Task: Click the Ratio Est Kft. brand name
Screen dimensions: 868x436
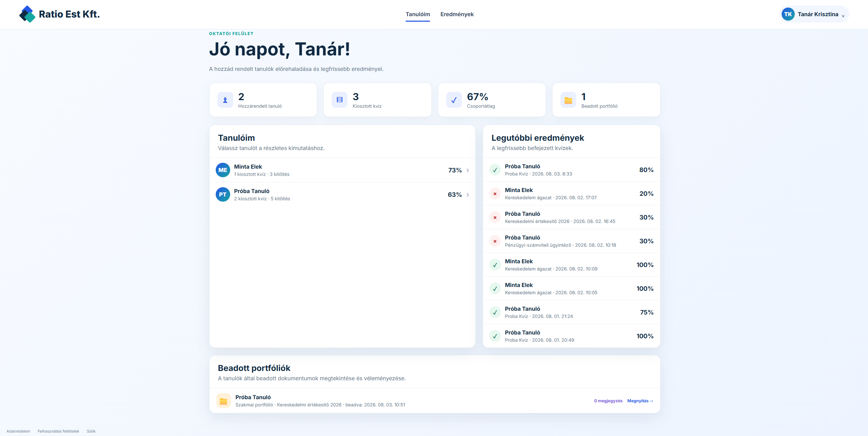Action: 69,14
